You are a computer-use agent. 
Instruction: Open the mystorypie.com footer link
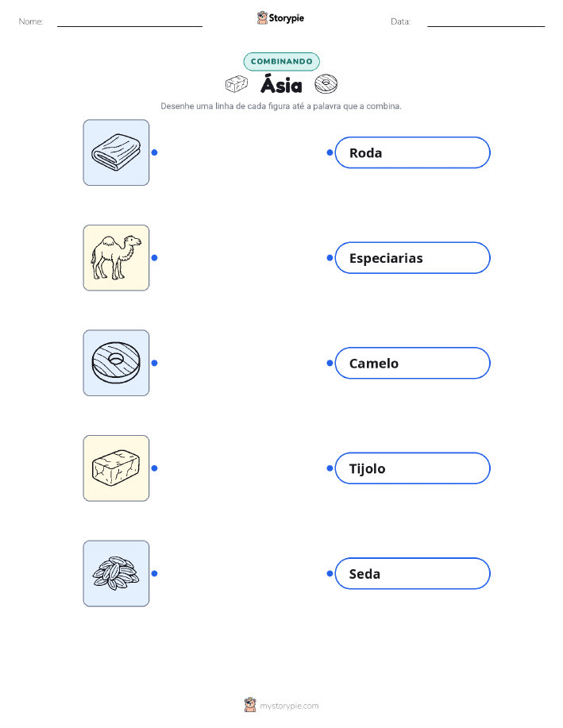click(x=289, y=706)
